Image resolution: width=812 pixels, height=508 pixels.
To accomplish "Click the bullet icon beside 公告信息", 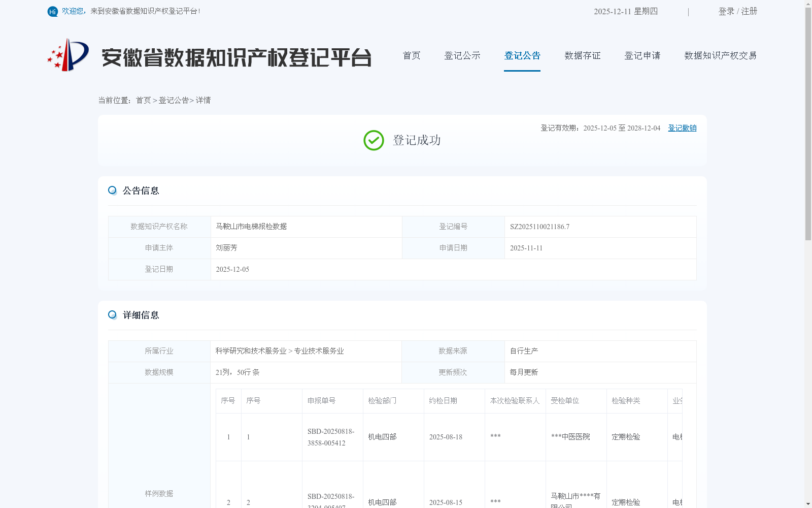I will 112,190.
